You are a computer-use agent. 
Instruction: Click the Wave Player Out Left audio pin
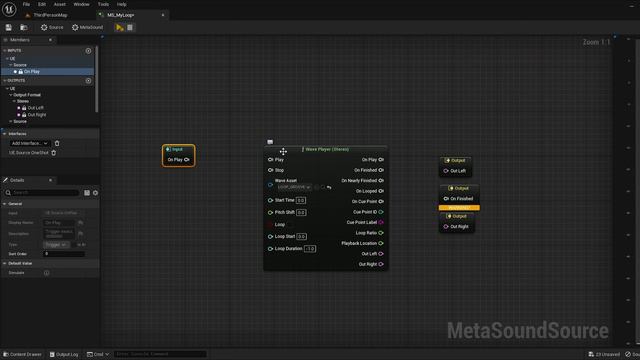[x=381, y=253]
